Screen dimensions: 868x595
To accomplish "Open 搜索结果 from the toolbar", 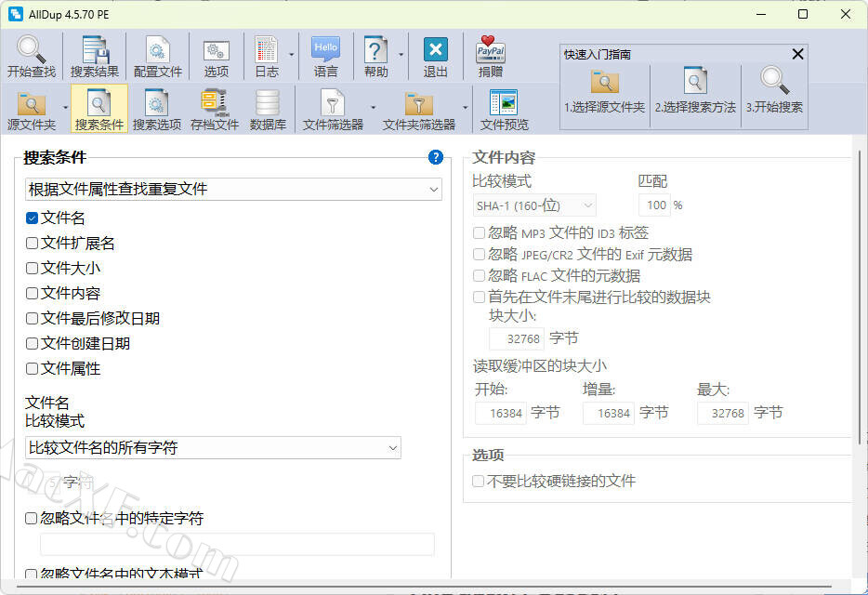I will click(x=95, y=57).
